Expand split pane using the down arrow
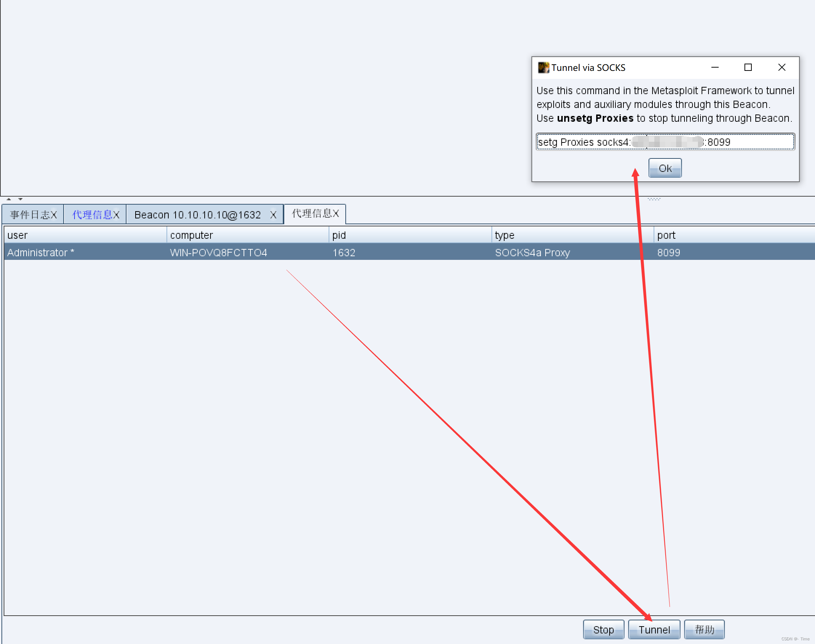 click(20, 199)
